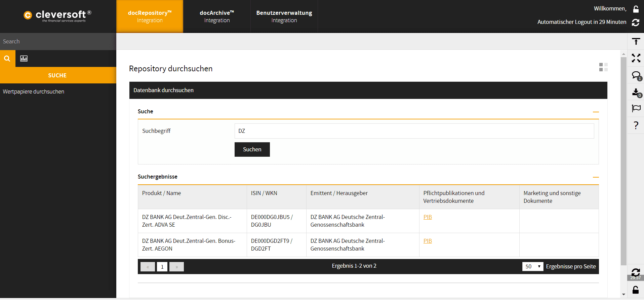644x300 pixels.
Task: Click the Ergebnis 1-2 von 2 text
Action: pos(354,266)
